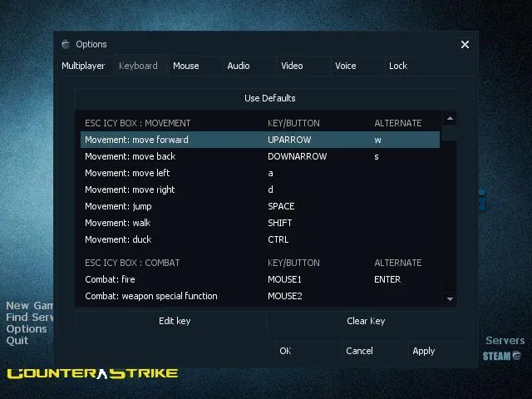Image resolution: width=532 pixels, height=399 pixels.
Task: Select 'Movement: duck' row
Action: pos(260,239)
